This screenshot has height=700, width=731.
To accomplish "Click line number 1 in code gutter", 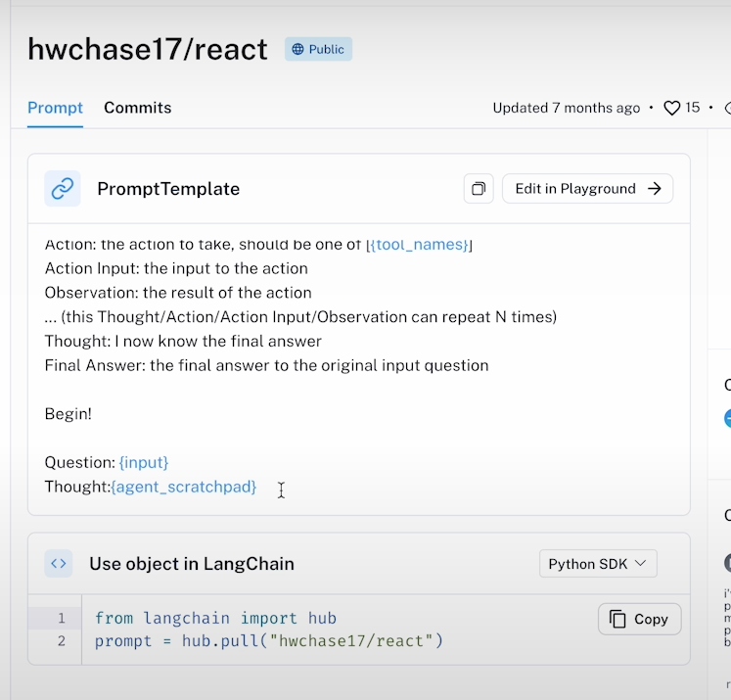I will [62, 619].
